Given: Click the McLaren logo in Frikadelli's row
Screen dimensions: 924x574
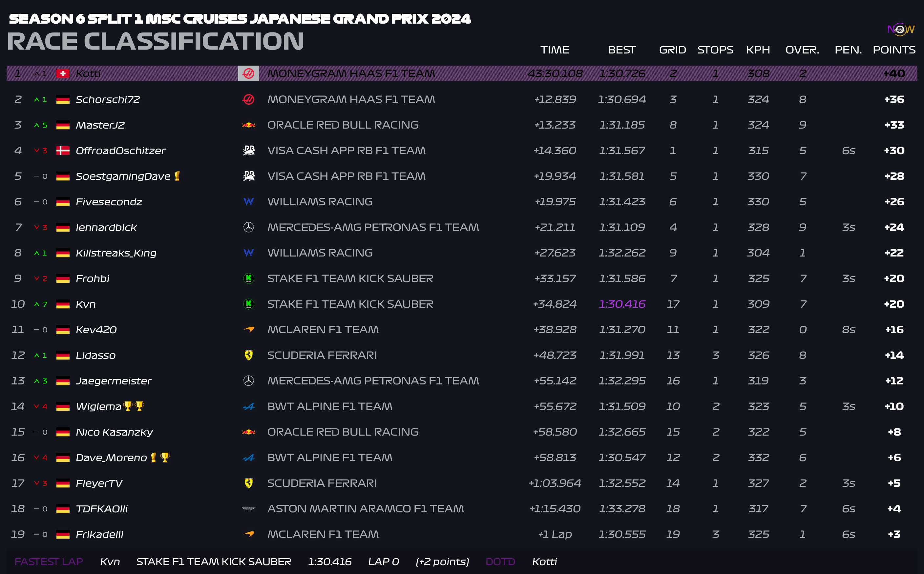Looking at the screenshot, I should point(248,534).
